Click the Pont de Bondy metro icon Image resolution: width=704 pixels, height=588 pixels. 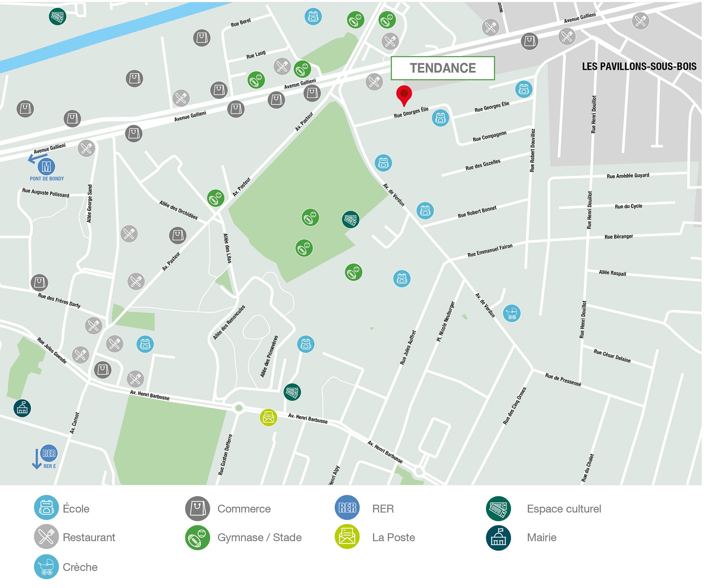47,167
